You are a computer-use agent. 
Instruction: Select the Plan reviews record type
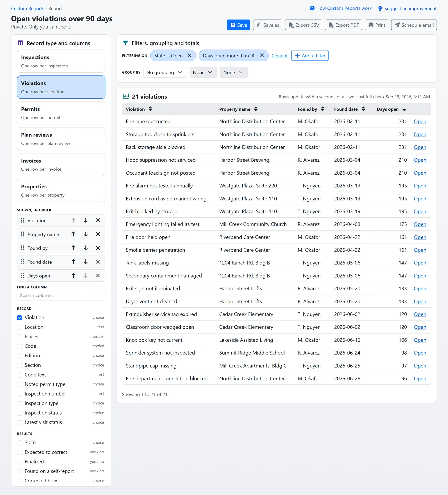tap(61, 139)
